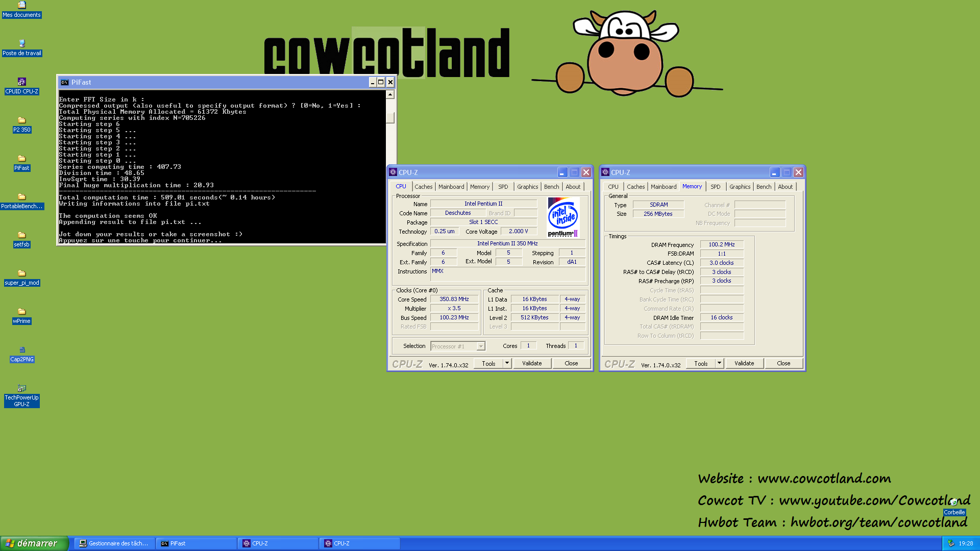
Task: Click the memory Type SDRAM value
Action: click(x=658, y=205)
